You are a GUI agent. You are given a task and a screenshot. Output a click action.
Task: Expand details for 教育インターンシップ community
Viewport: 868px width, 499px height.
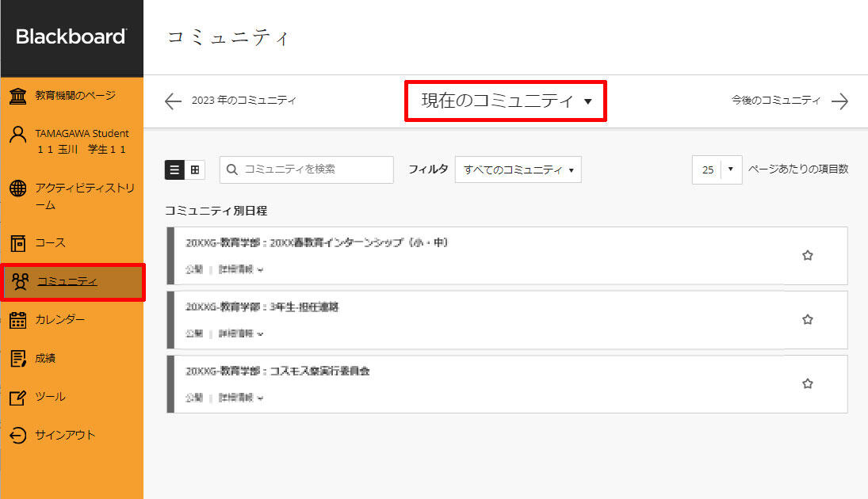click(x=241, y=269)
